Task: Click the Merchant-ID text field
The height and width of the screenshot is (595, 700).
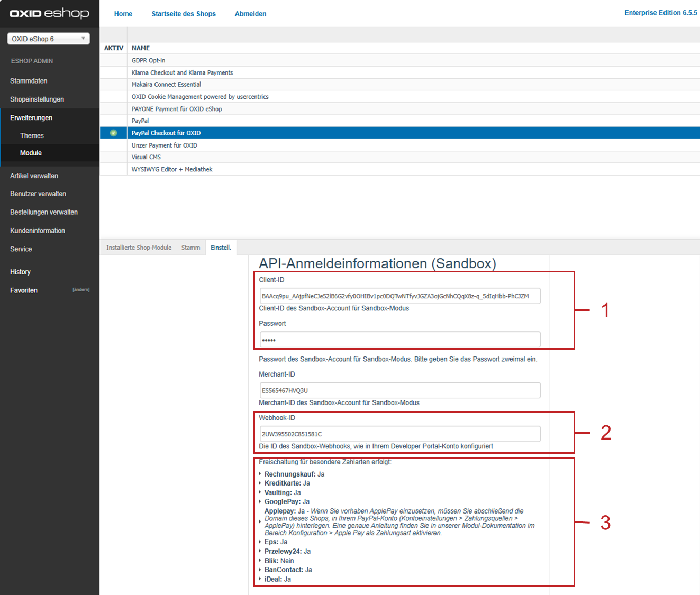Action: coord(399,390)
